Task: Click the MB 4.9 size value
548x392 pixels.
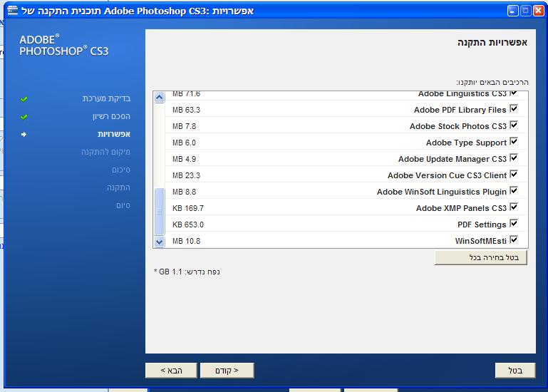Action: (x=184, y=160)
